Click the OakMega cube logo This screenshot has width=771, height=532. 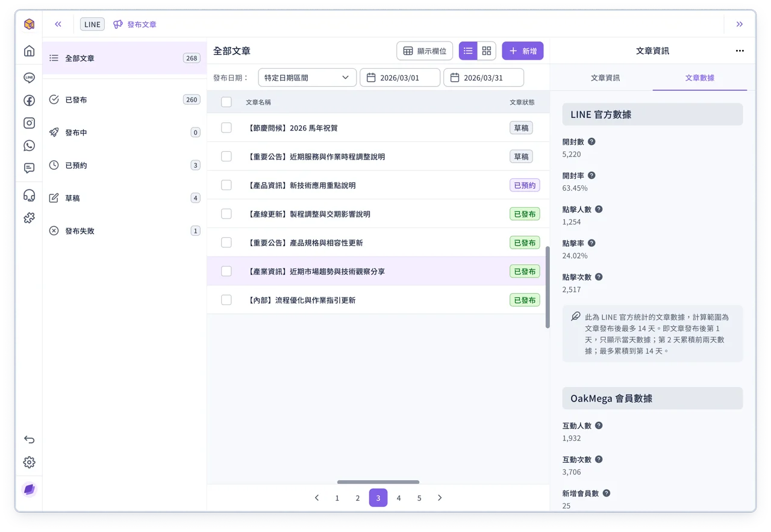tap(29, 24)
